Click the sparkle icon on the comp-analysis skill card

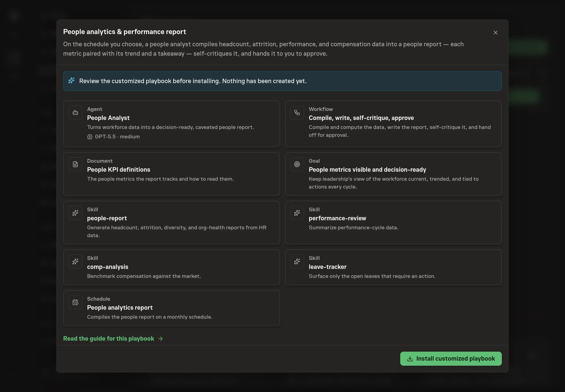[x=75, y=262]
